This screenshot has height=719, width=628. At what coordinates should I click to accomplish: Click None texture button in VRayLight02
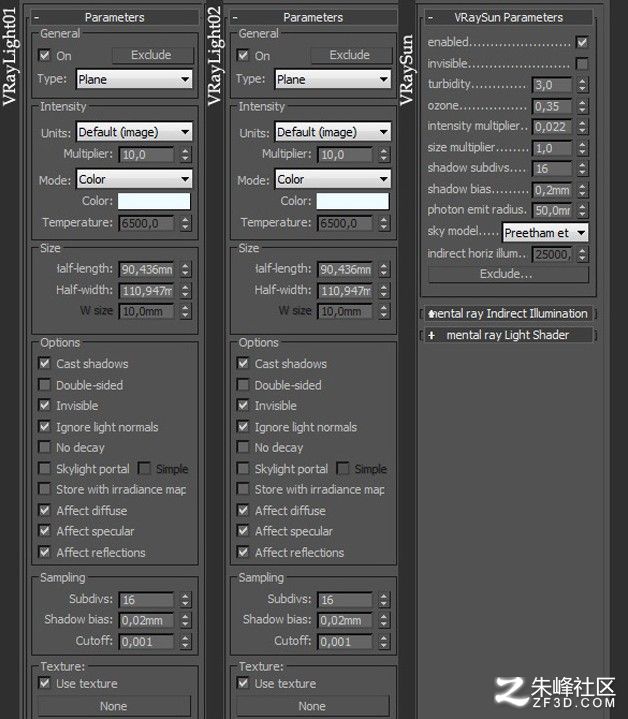click(313, 706)
